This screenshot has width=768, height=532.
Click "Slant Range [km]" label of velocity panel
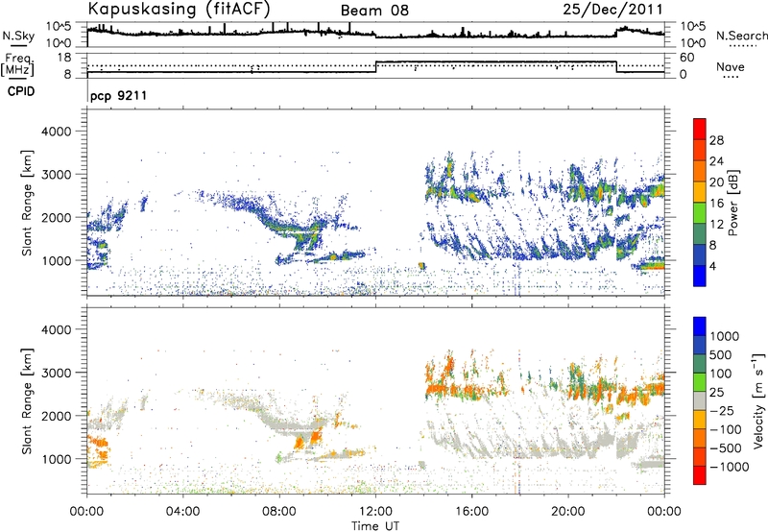coord(27,400)
